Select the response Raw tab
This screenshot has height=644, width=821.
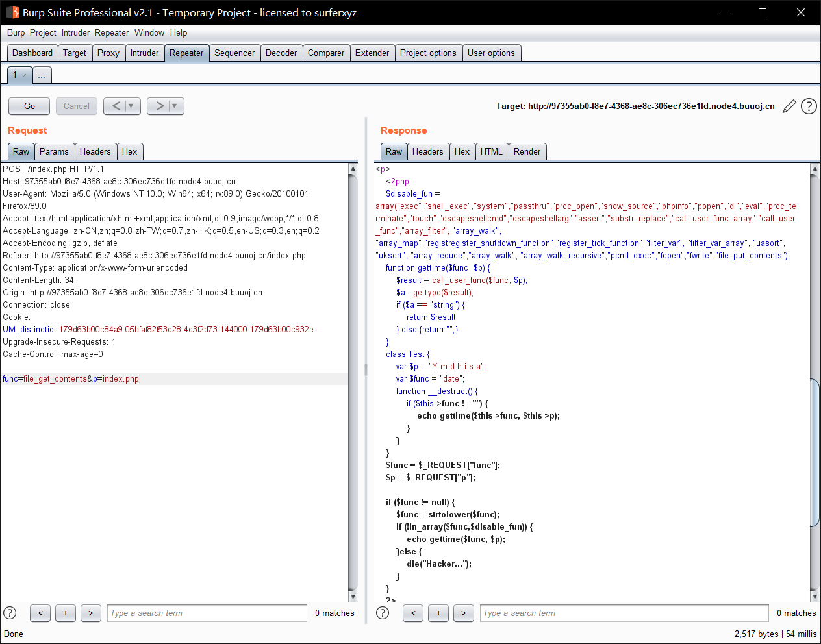click(x=394, y=151)
